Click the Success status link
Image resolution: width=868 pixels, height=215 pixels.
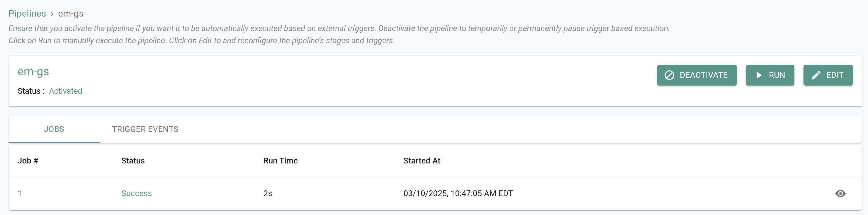point(137,193)
